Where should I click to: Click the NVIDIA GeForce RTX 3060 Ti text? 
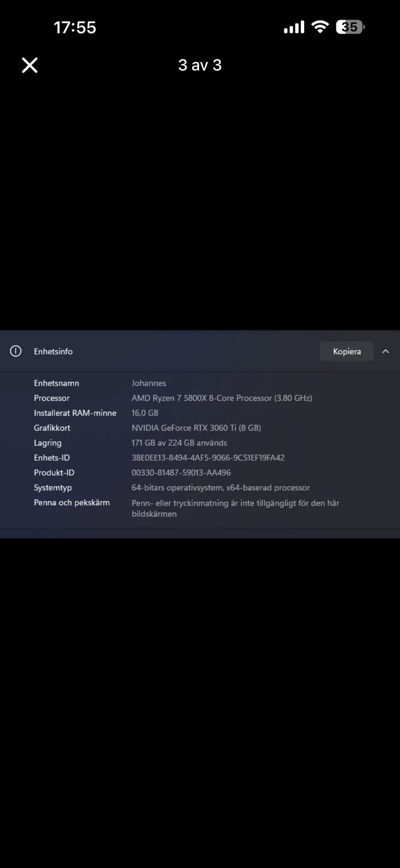196,428
